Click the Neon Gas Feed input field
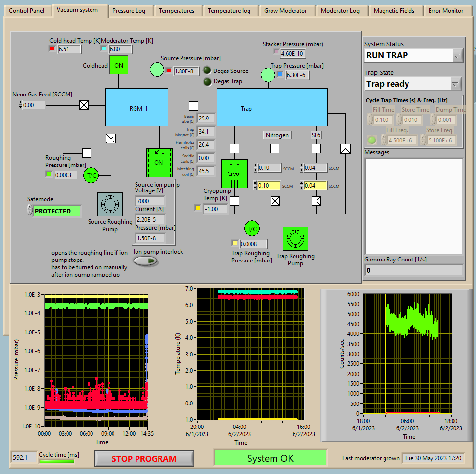 (x=34, y=105)
